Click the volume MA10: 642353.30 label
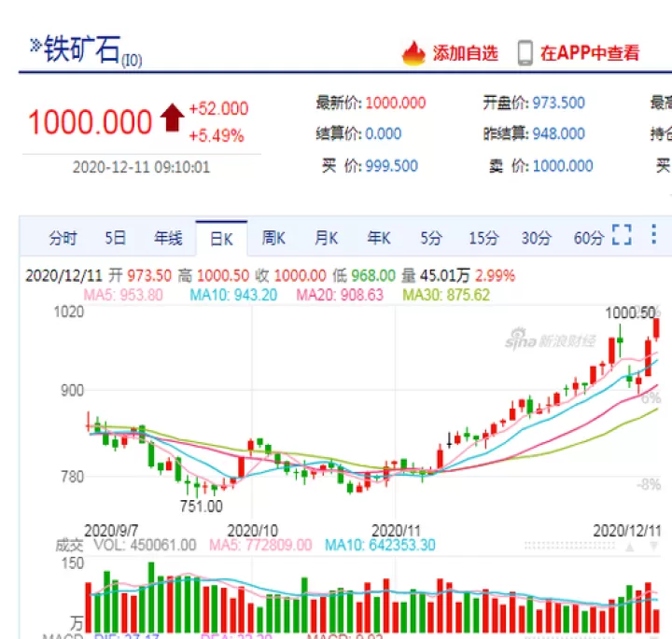The width and height of the screenshot is (672, 639). pos(380,545)
